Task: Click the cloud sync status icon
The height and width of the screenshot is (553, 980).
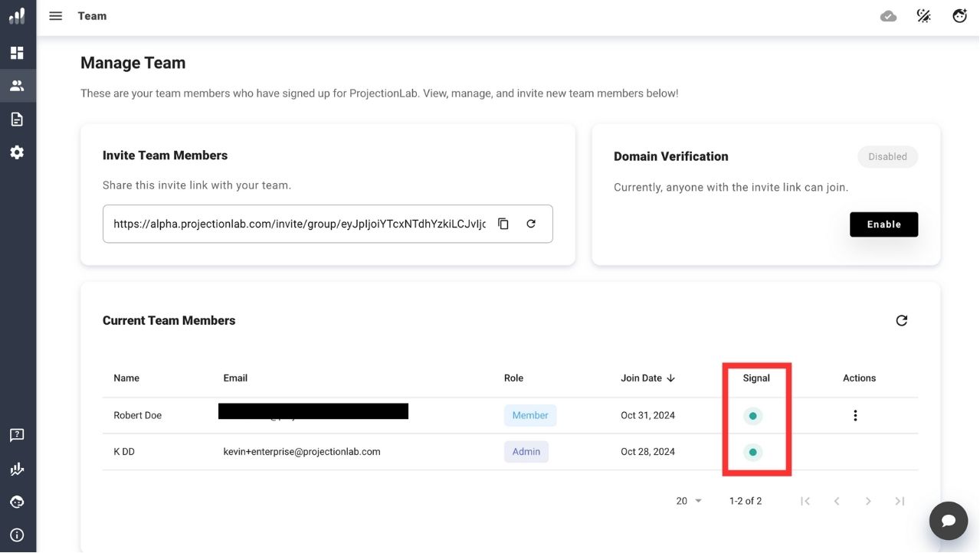Action: pos(888,16)
